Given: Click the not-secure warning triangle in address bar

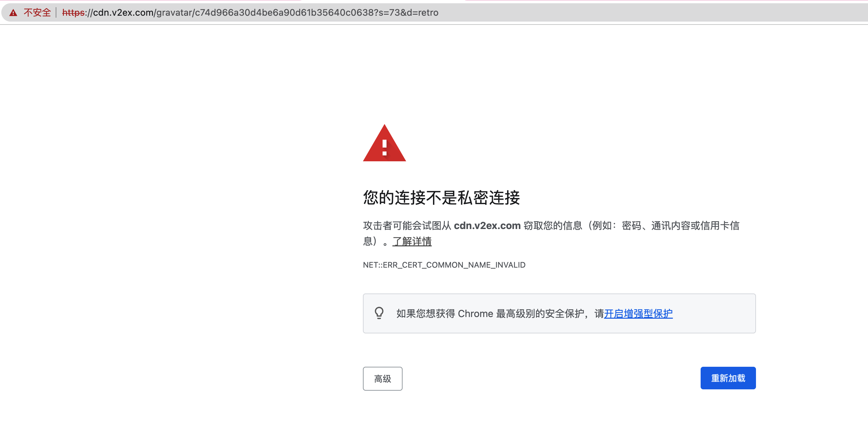Looking at the screenshot, I should (x=13, y=13).
